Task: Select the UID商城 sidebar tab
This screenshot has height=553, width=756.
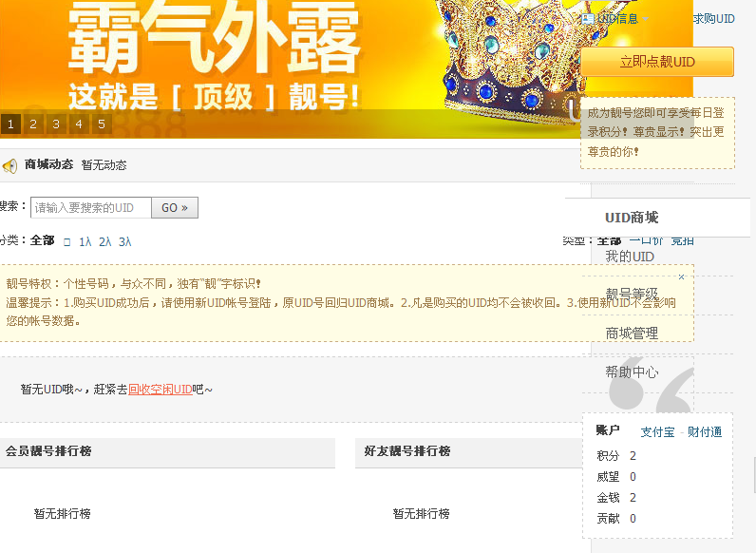Action: pos(657,218)
